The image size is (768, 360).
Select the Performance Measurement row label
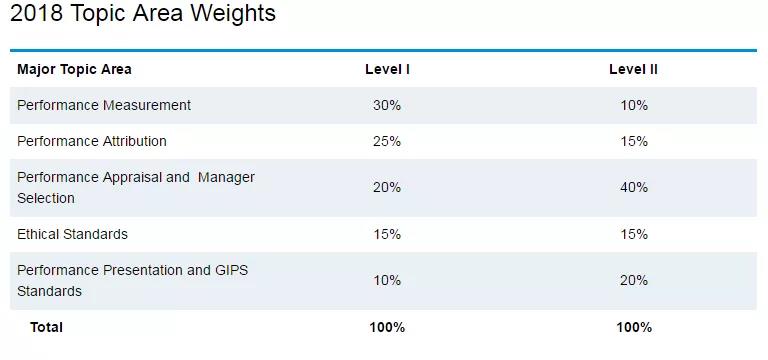click(x=104, y=105)
